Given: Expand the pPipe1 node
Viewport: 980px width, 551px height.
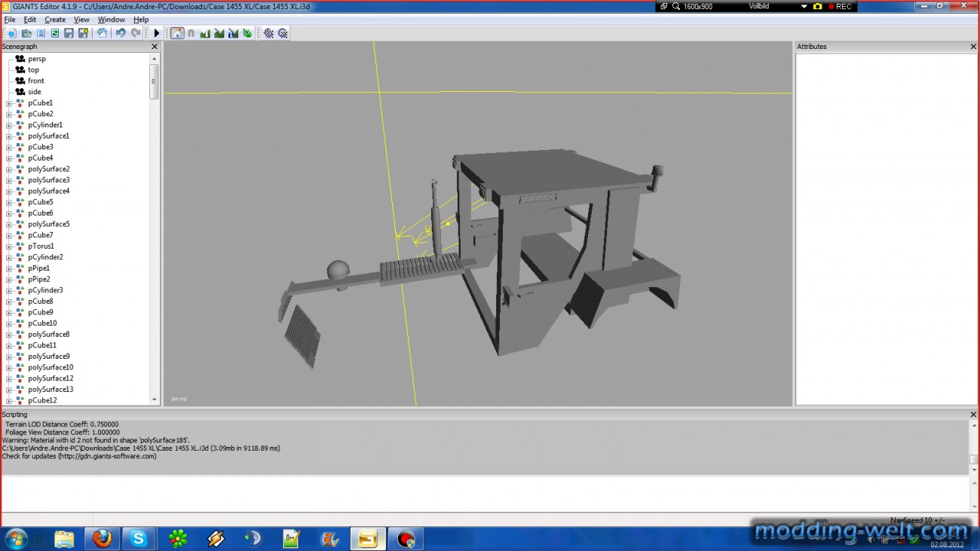Looking at the screenshot, I should [9, 268].
